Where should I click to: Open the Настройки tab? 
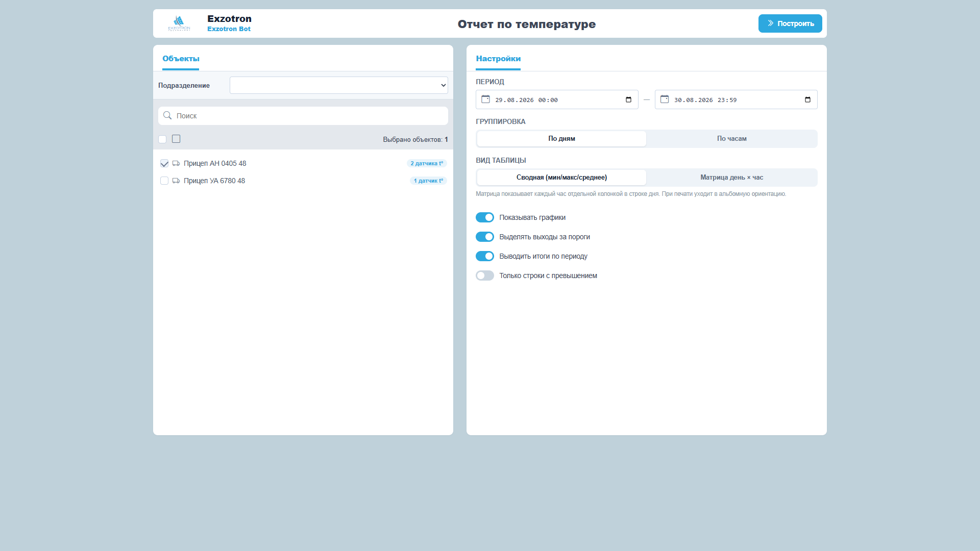pyautogui.click(x=498, y=59)
